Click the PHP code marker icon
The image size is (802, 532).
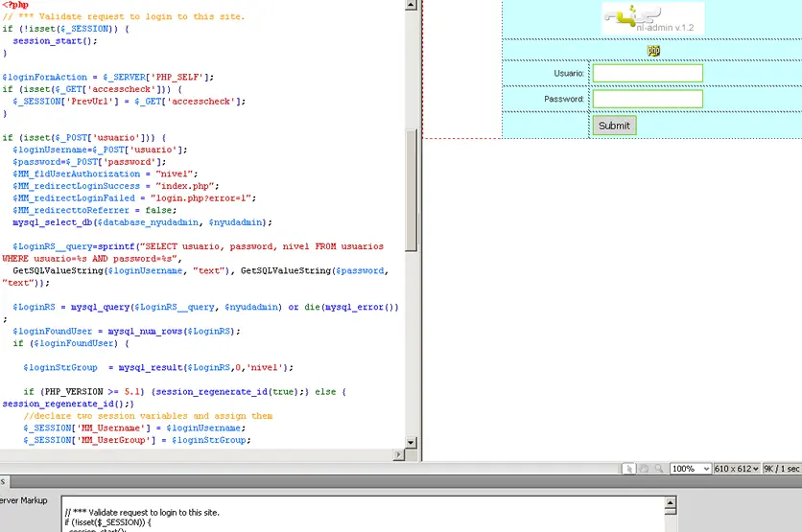(653, 51)
